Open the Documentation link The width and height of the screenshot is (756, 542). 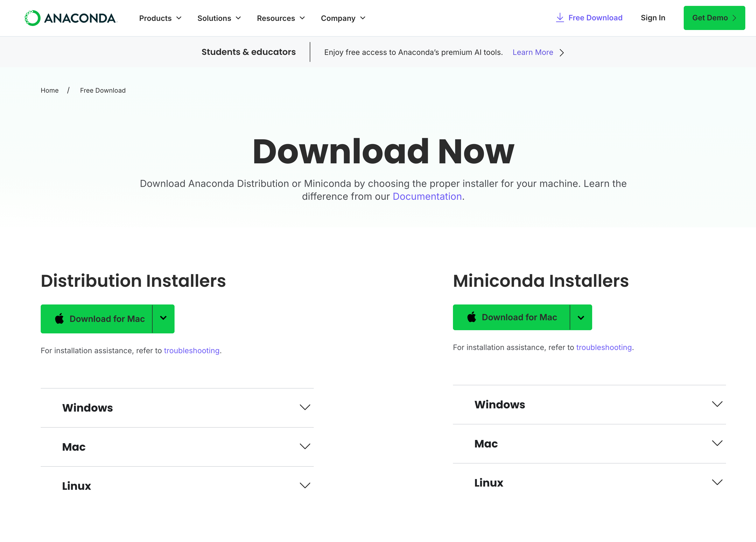click(427, 196)
